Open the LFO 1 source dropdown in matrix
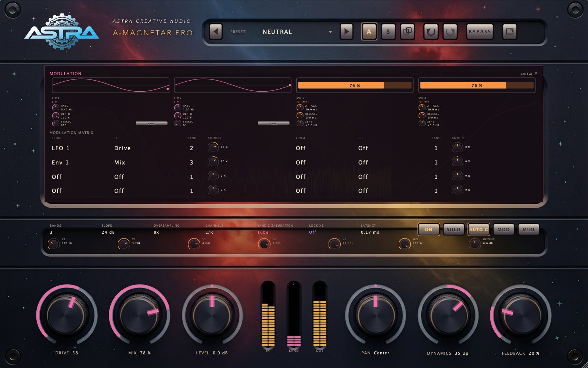 [61, 148]
